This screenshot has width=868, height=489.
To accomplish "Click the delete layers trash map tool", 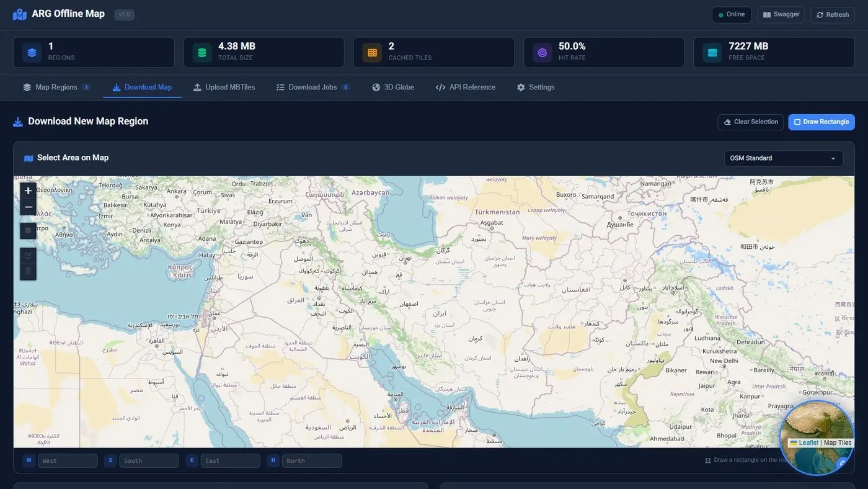I will click(x=29, y=271).
